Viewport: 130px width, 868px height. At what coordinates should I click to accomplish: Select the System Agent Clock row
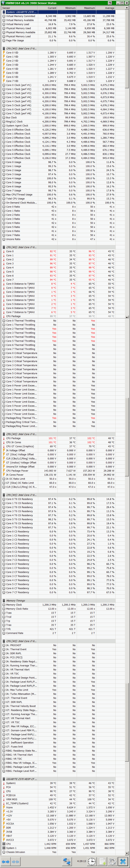coord(58,126)
